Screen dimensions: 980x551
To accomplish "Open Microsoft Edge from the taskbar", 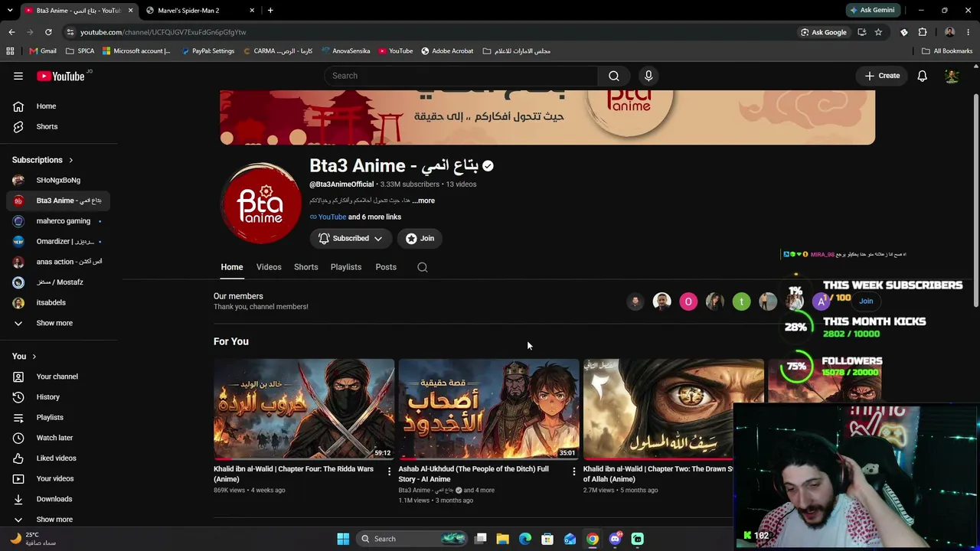I will 525,539.
